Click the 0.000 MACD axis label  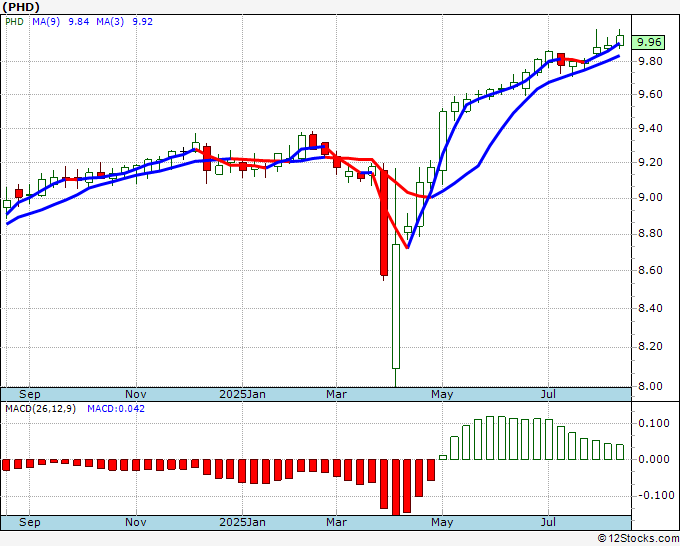(x=654, y=459)
